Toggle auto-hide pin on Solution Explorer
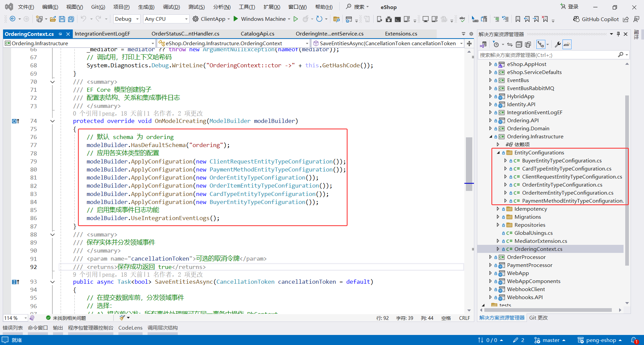Viewport: 644px width, 345px height. tap(618, 34)
